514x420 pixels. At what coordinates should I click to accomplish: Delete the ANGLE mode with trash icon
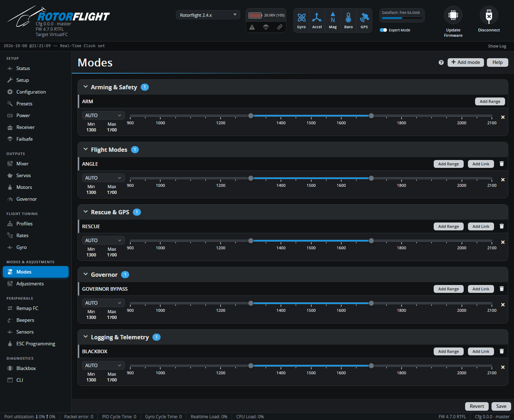click(502, 164)
